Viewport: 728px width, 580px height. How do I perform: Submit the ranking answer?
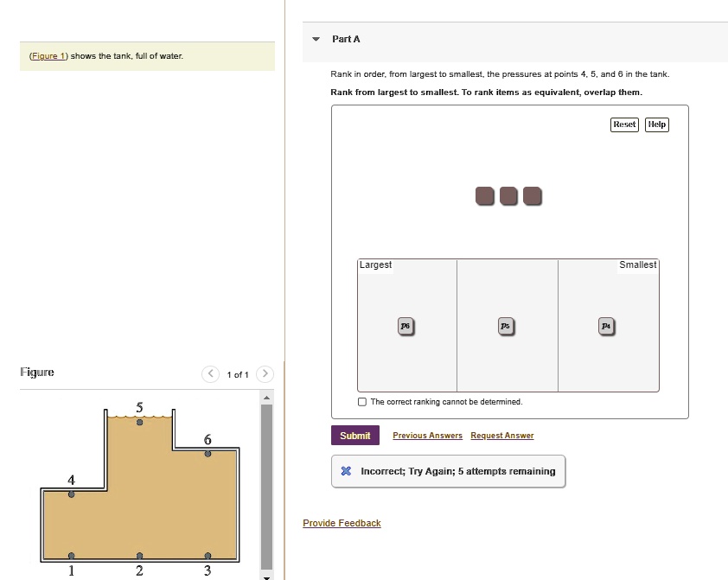click(x=354, y=435)
